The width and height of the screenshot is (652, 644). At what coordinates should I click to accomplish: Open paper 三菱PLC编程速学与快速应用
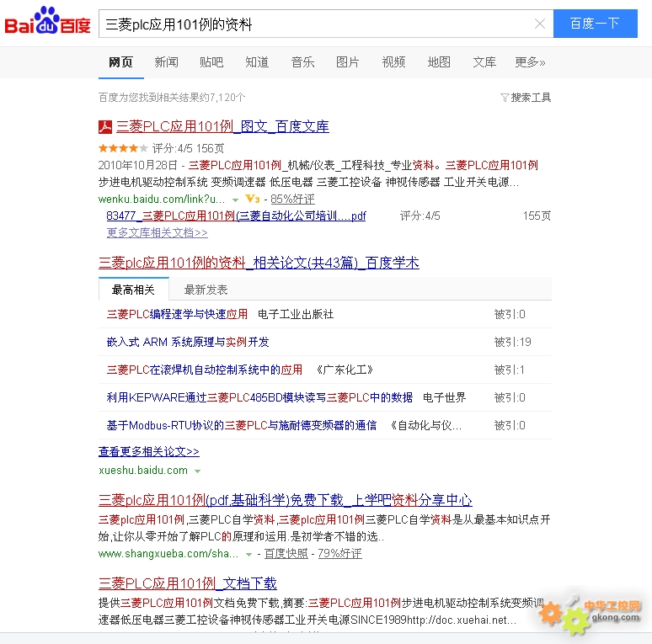(177, 315)
